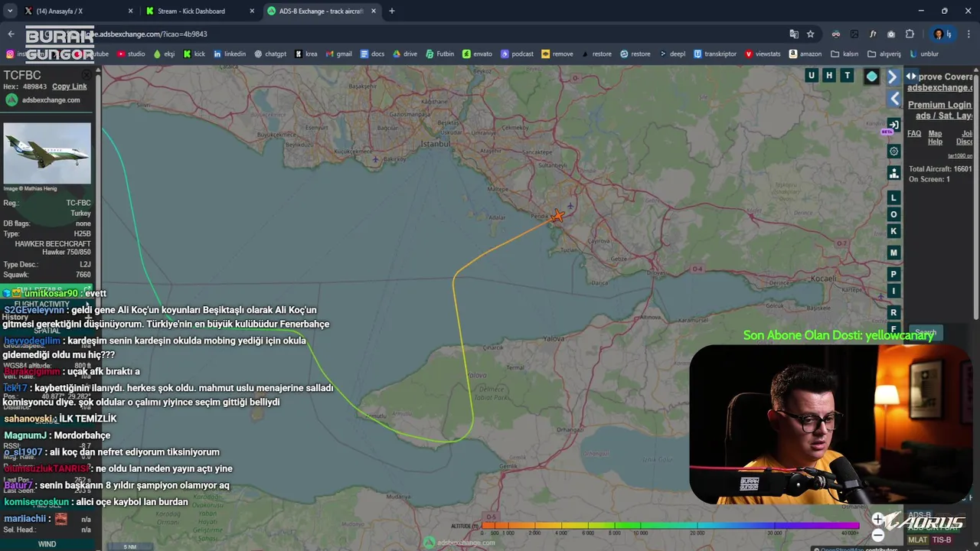Open the kick bookmark
The height and width of the screenshot is (551, 980).
click(x=194, y=54)
